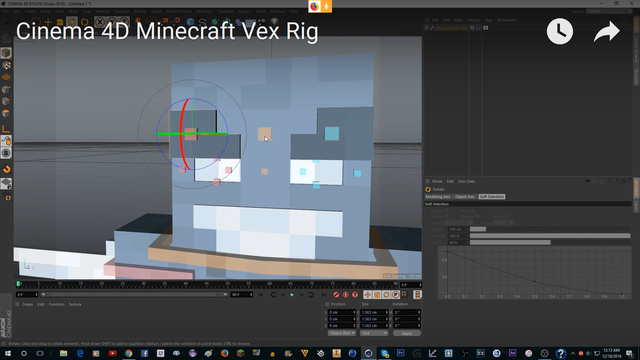
Task: Adjust the Radius slider
Action: [550, 229]
